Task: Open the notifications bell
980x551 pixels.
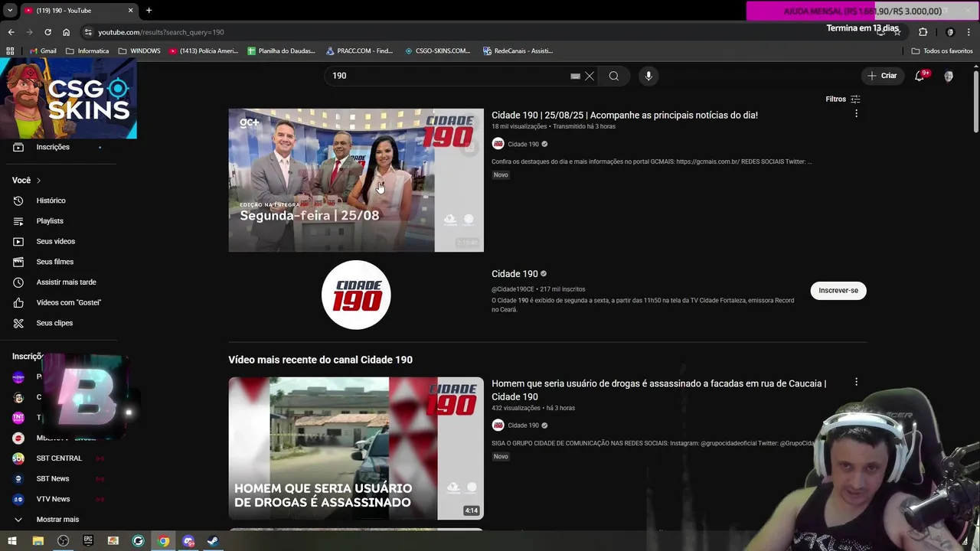Action: coord(920,76)
